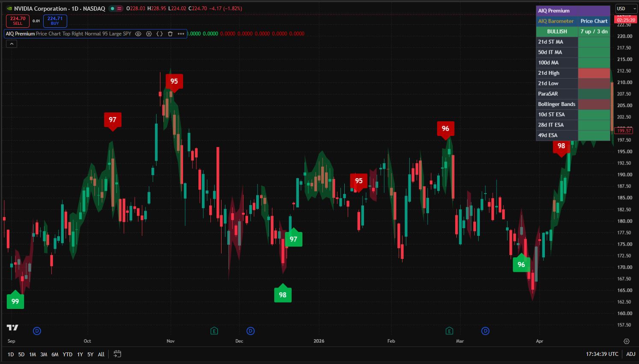The height and width of the screenshot is (364, 639).
Task: Click the 7 up / 3 dn cell
Action: (x=594, y=32)
